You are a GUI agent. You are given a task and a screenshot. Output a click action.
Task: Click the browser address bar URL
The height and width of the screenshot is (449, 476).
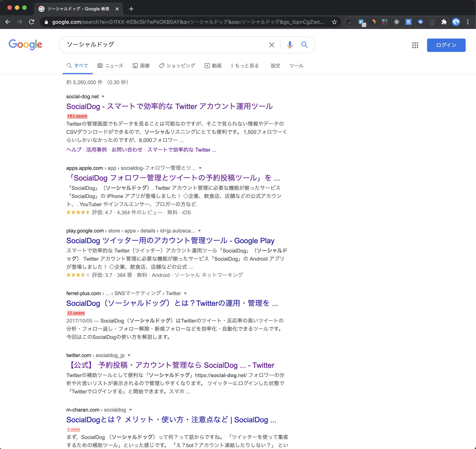[x=188, y=22]
